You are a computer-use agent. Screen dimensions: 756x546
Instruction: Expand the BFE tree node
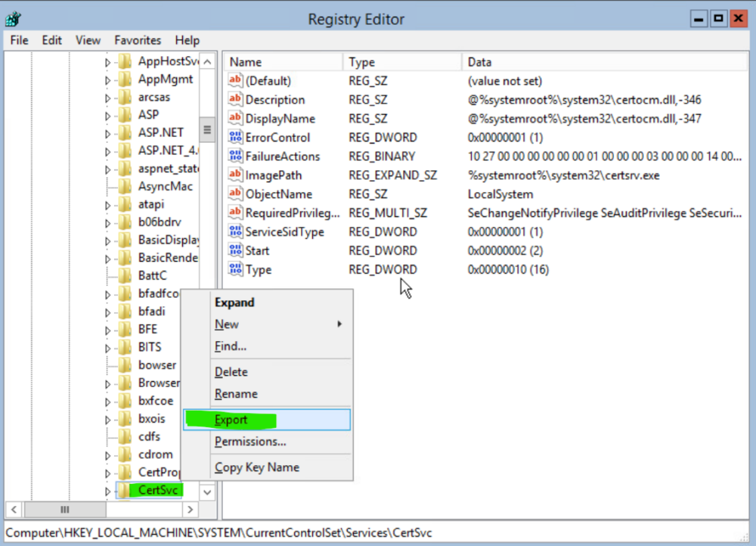107,329
